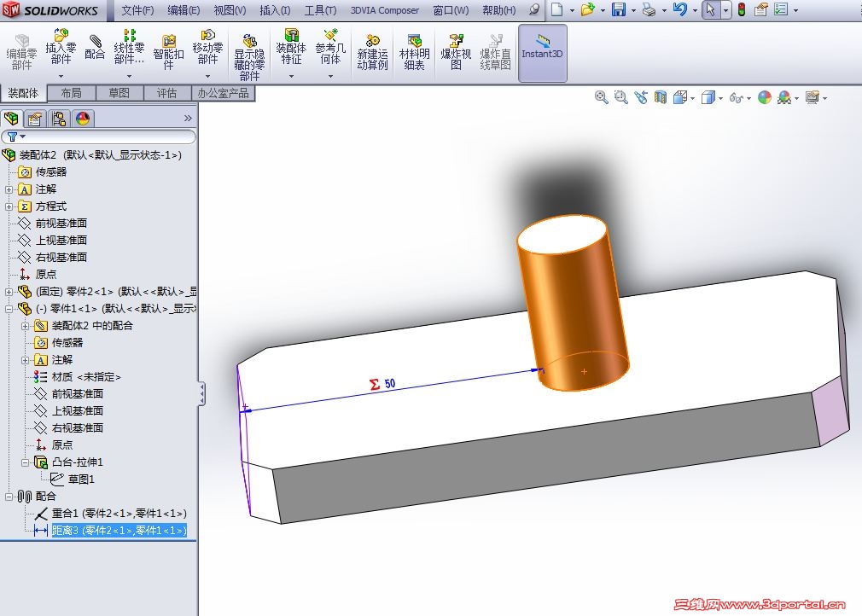Open the Insert (插入) menu
This screenshot has width=862, height=616.
(275, 10)
